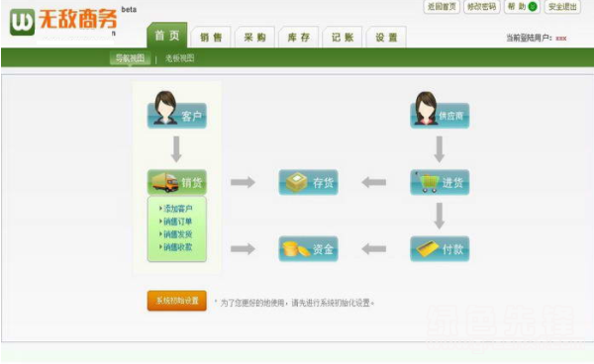
Task: Open the 客户 customer icon block
Action: 176,110
